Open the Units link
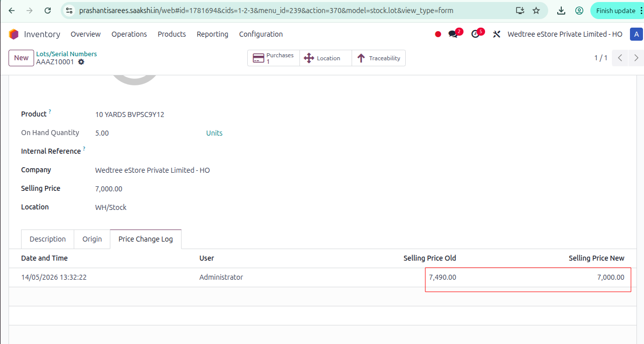Viewport: 644px width, 344px height. pos(214,133)
